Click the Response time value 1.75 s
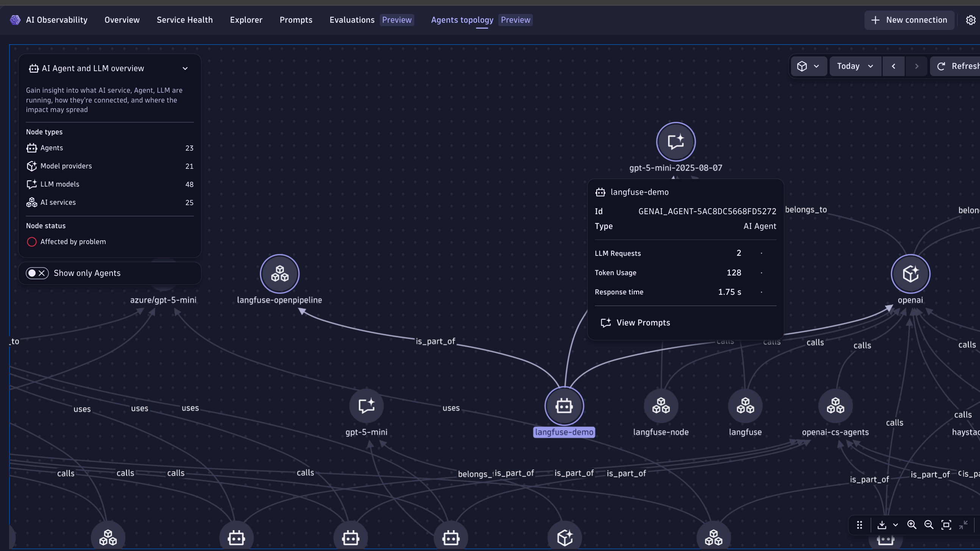This screenshot has width=980, height=551. click(x=729, y=292)
